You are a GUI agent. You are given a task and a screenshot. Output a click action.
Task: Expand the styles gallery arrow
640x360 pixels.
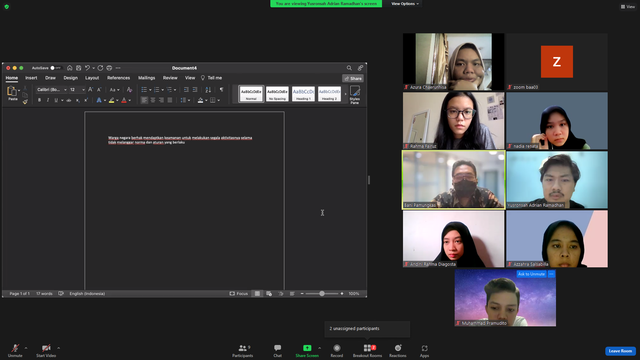click(x=345, y=94)
